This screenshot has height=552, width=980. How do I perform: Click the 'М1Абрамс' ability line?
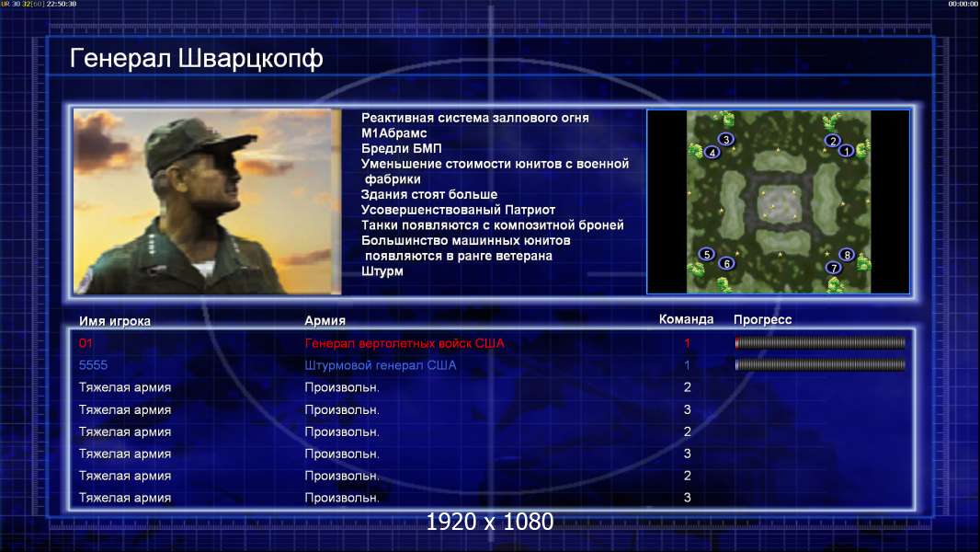[393, 132]
